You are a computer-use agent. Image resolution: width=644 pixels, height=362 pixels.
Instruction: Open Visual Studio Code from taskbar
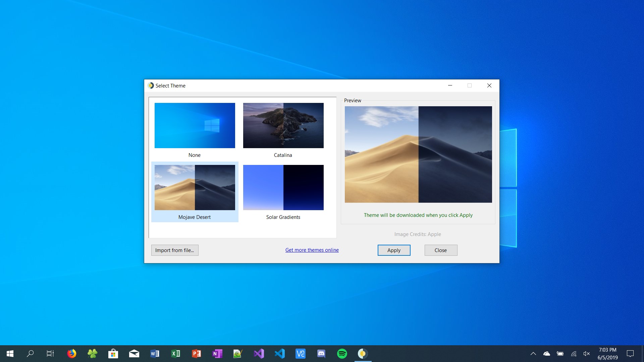coord(279,354)
